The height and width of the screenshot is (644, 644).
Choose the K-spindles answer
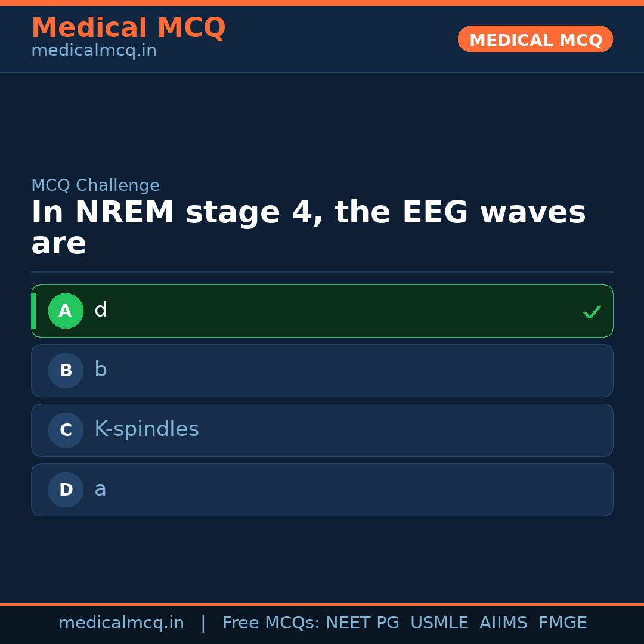322,430
